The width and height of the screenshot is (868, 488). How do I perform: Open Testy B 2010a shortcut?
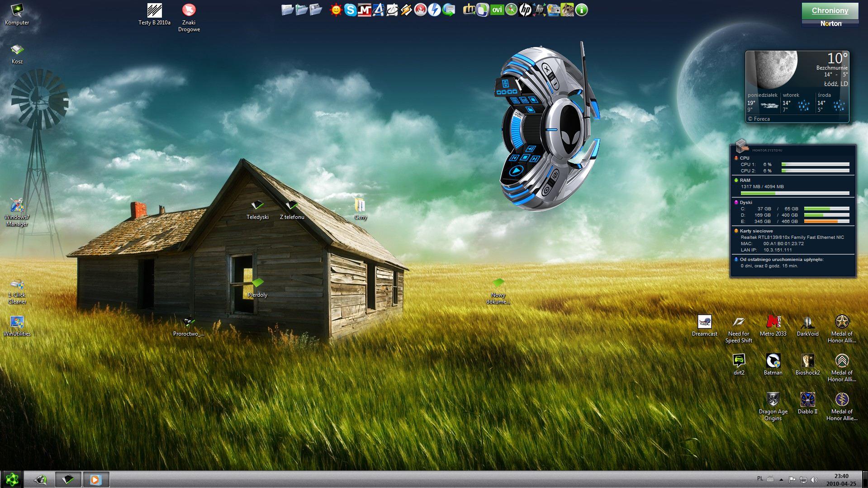click(154, 14)
